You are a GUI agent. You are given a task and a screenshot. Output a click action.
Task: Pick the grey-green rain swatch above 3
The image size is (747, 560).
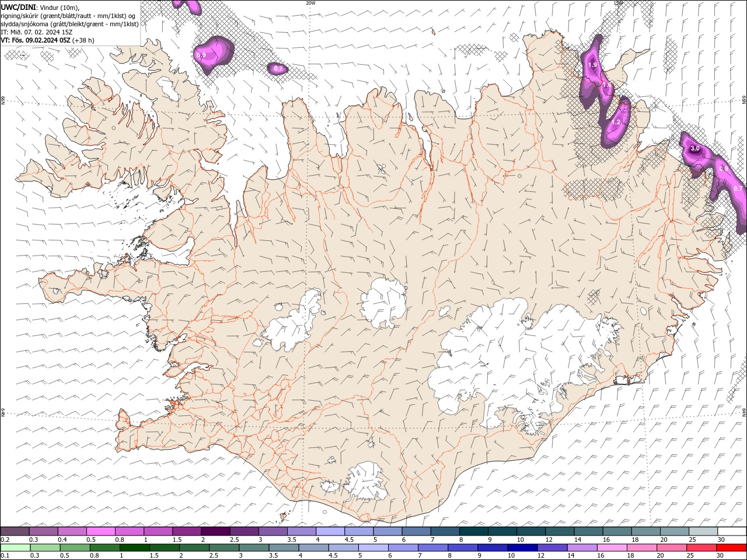pyautogui.click(x=253, y=548)
